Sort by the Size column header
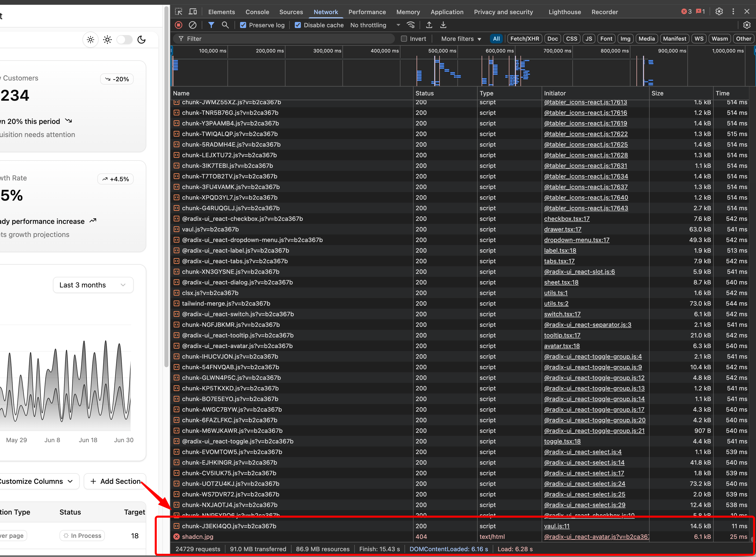Screen dimensions: 756x557 (x=681, y=93)
